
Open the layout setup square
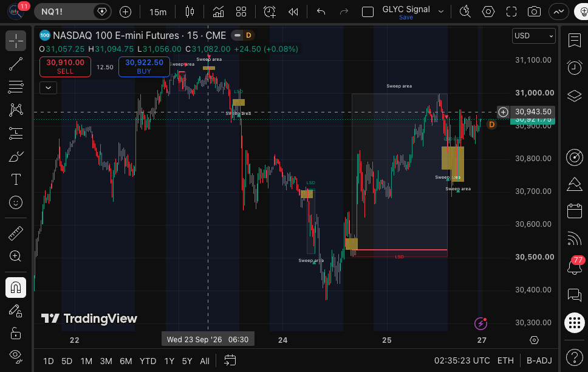coord(367,12)
